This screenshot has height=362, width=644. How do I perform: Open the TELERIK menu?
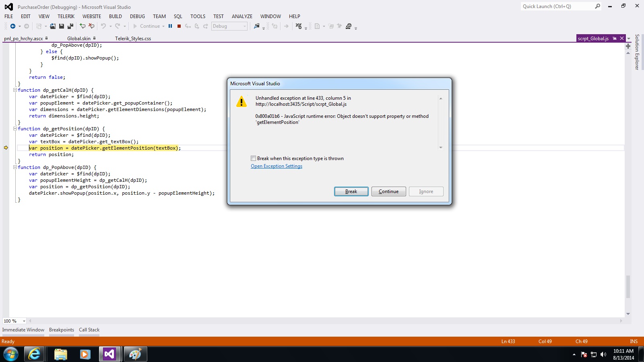coord(66,16)
